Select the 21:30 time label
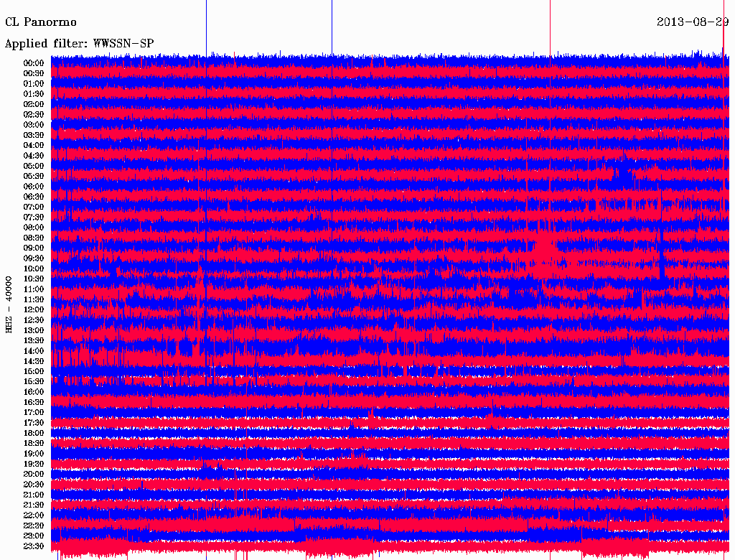Viewport: 735px width, 560px height. point(34,505)
